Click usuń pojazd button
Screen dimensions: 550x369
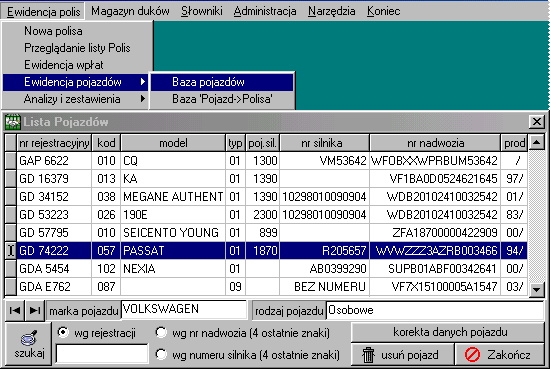point(402,355)
